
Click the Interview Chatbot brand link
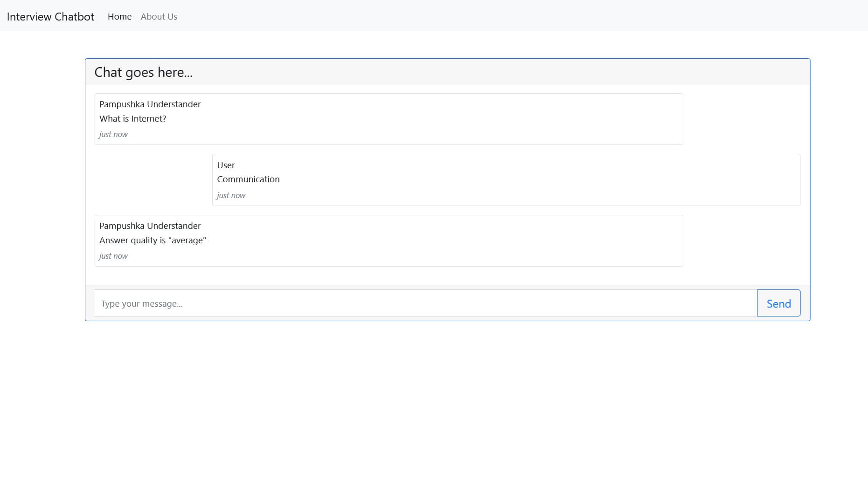50,17
